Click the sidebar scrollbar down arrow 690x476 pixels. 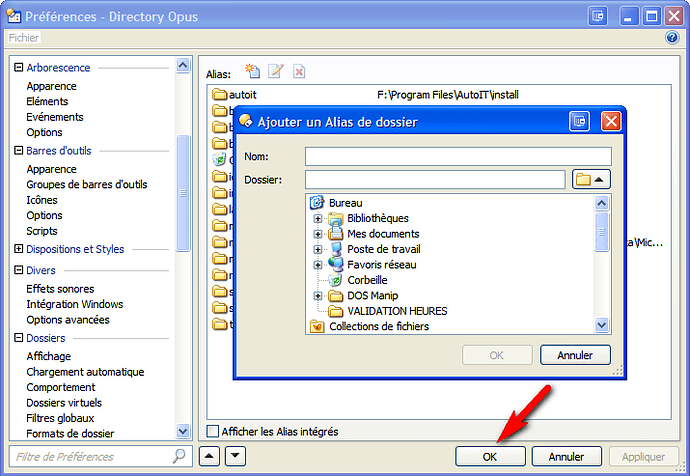(x=183, y=431)
